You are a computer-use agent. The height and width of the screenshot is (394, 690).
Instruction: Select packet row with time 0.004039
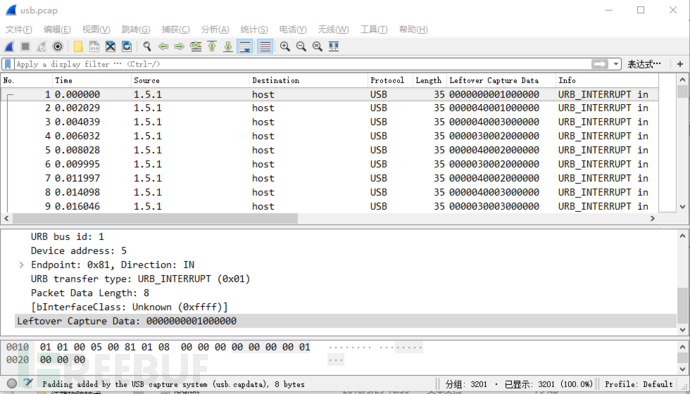[x=329, y=122]
